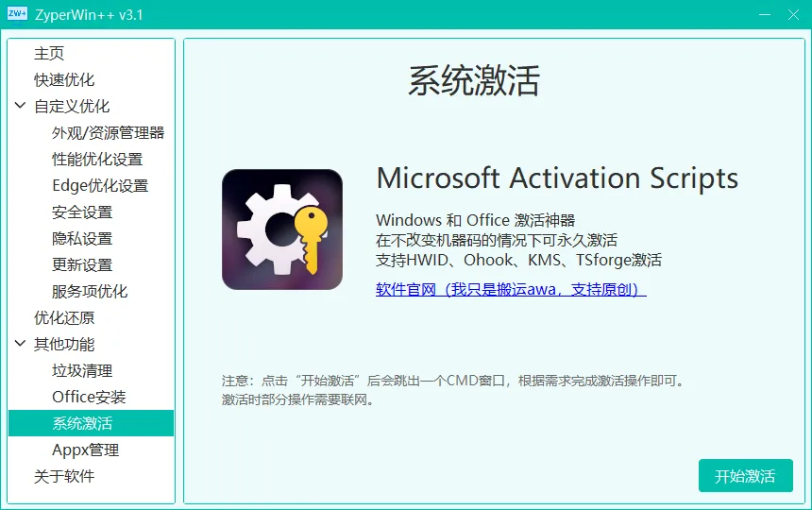Go to Appx管理 in sidebar
Image resolution: width=812 pixels, height=510 pixels.
[x=85, y=450]
